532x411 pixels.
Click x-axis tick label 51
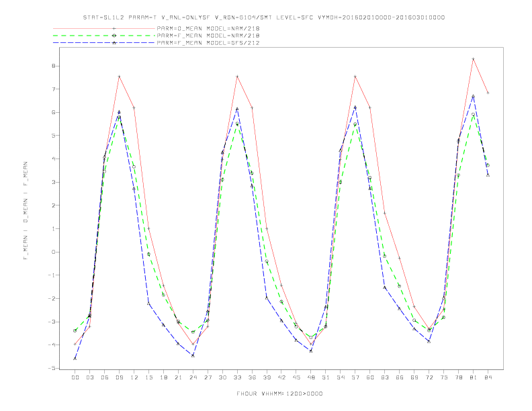(326, 377)
